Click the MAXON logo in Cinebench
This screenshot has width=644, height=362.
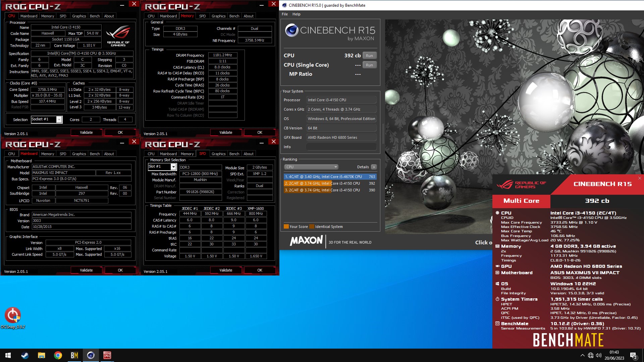[x=306, y=240]
